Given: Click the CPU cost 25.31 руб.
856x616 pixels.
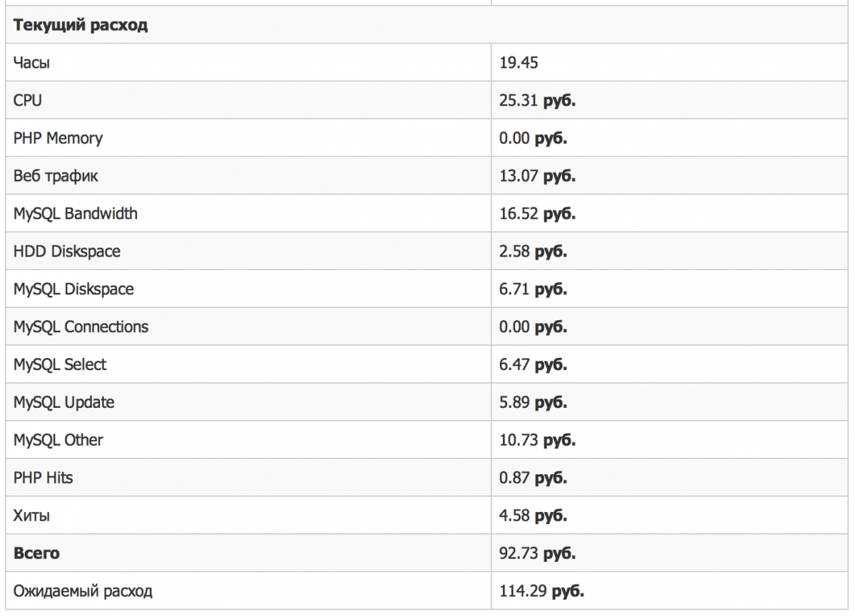Looking at the screenshot, I should (537, 101).
